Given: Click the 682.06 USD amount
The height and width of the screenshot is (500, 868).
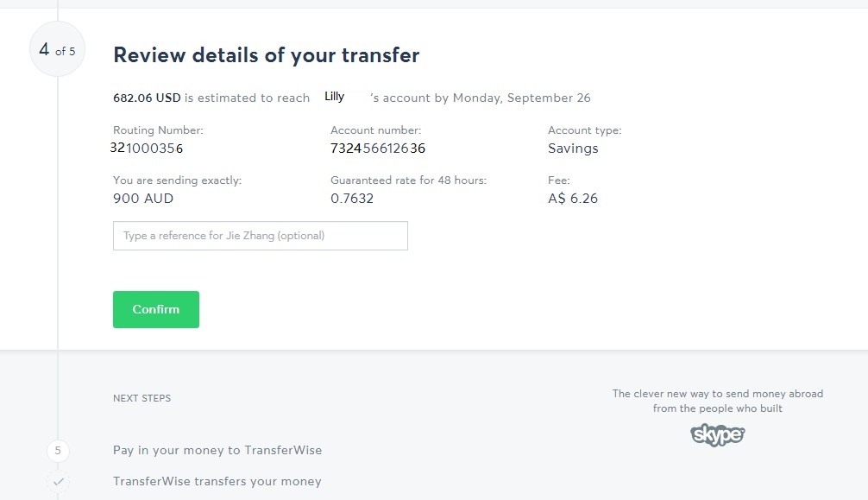Looking at the screenshot, I should click(147, 98).
